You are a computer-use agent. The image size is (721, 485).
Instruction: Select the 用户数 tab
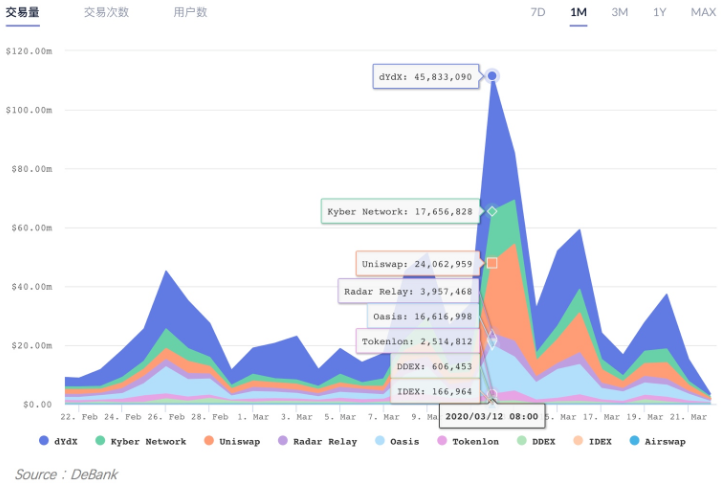tap(190, 12)
